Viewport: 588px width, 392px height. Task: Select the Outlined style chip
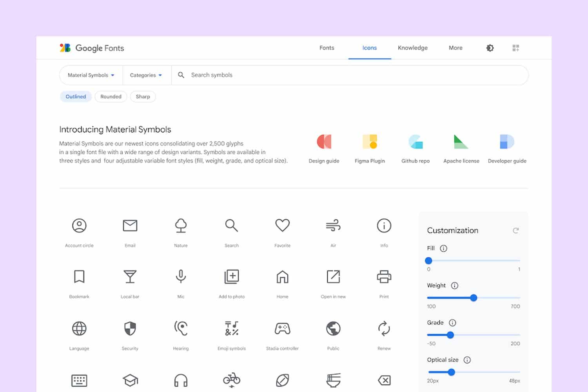tap(76, 97)
